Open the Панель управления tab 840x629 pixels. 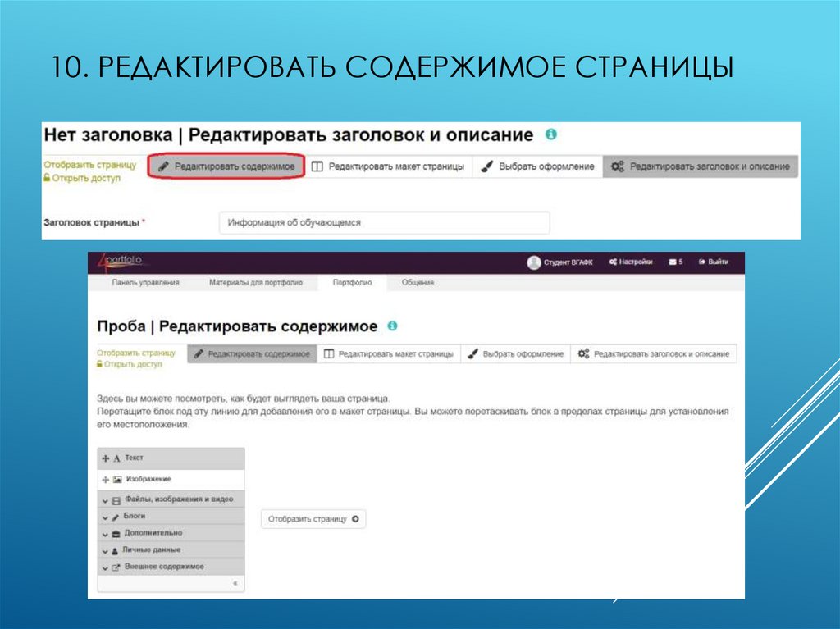pos(148,282)
